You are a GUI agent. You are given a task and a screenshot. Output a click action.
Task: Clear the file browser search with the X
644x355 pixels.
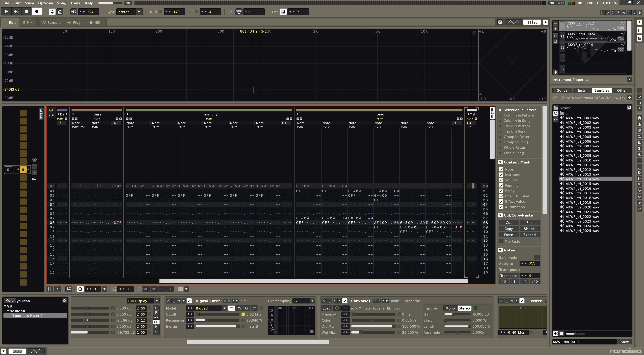629,107
